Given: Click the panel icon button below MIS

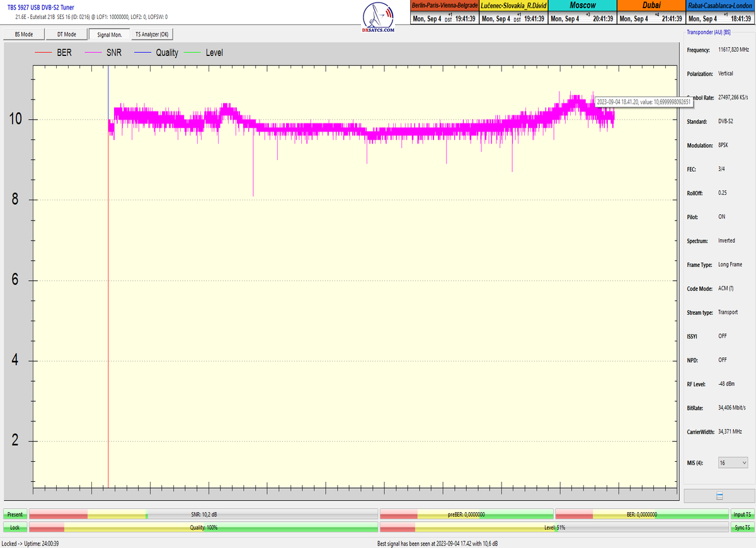Looking at the screenshot, I should pyautogui.click(x=719, y=496).
